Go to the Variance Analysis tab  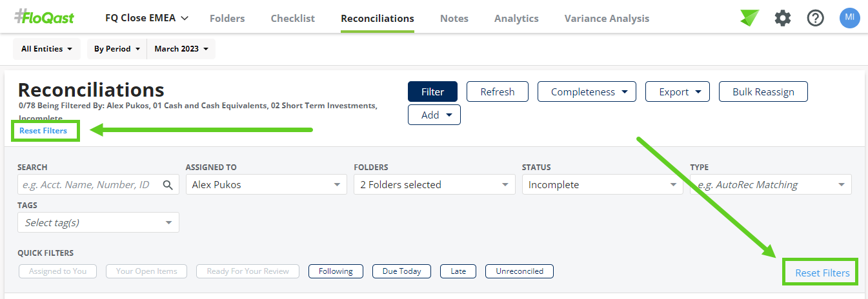pos(607,18)
